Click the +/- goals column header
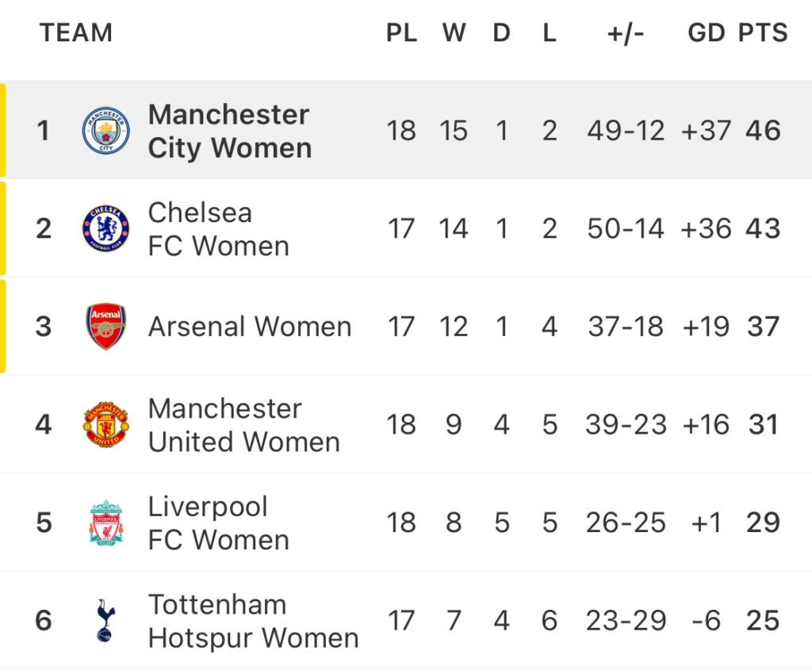The width and height of the screenshot is (812, 670). [x=626, y=33]
